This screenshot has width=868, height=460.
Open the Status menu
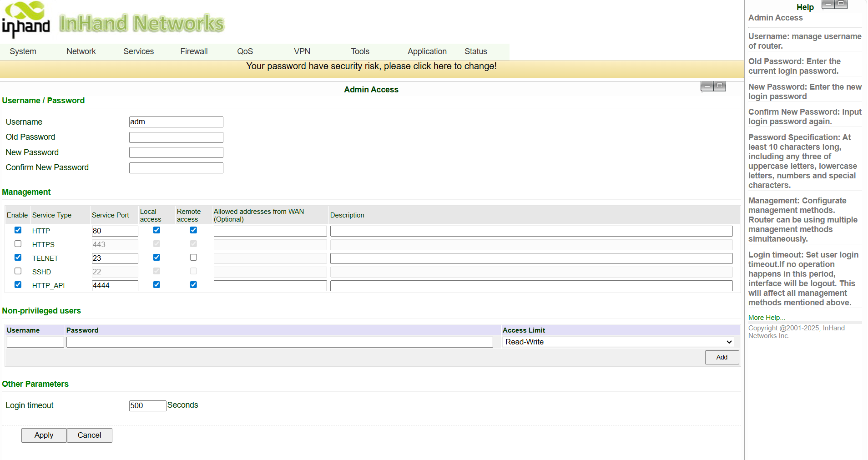(475, 51)
